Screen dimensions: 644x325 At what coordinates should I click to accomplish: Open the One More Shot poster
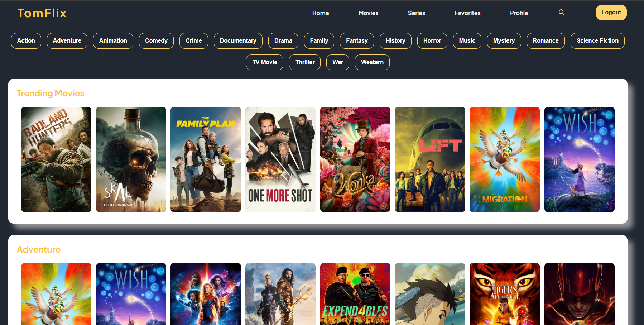click(280, 159)
